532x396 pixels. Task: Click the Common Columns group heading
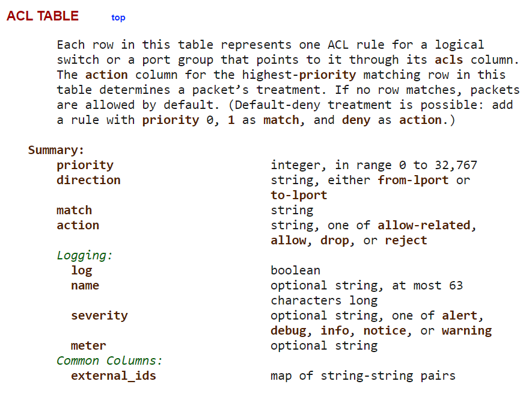point(109,360)
